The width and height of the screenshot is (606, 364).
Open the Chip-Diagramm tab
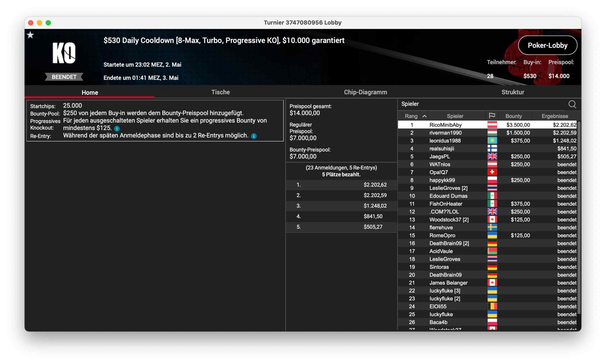coord(365,92)
